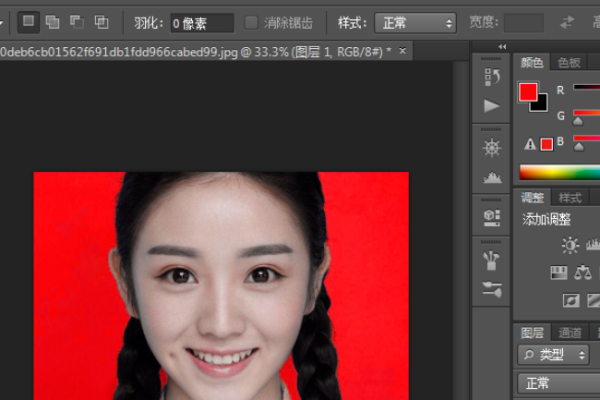The width and height of the screenshot is (600, 400).
Task: Open the Navigator ship wheel icon
Action: click(491, 147)
